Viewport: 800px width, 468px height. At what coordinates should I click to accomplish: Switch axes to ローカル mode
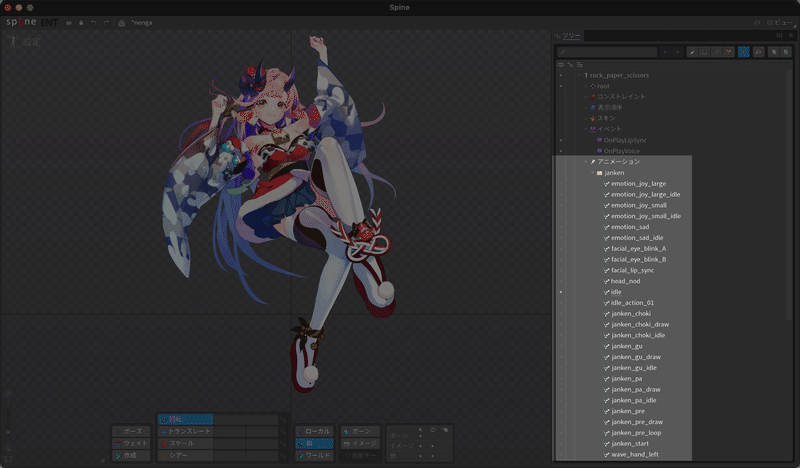tap(314, 431)
